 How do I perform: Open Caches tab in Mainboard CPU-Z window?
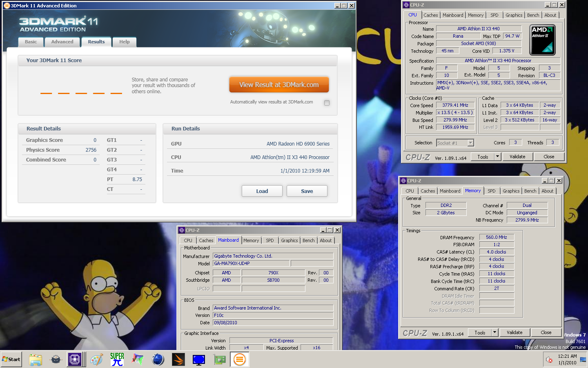[206, 240]
